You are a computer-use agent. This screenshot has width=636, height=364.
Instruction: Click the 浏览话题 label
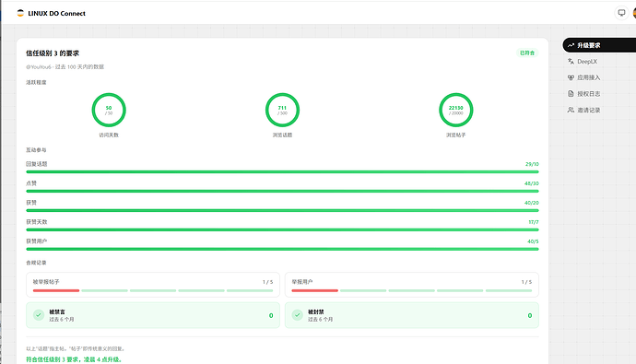[x=282, y=135]
